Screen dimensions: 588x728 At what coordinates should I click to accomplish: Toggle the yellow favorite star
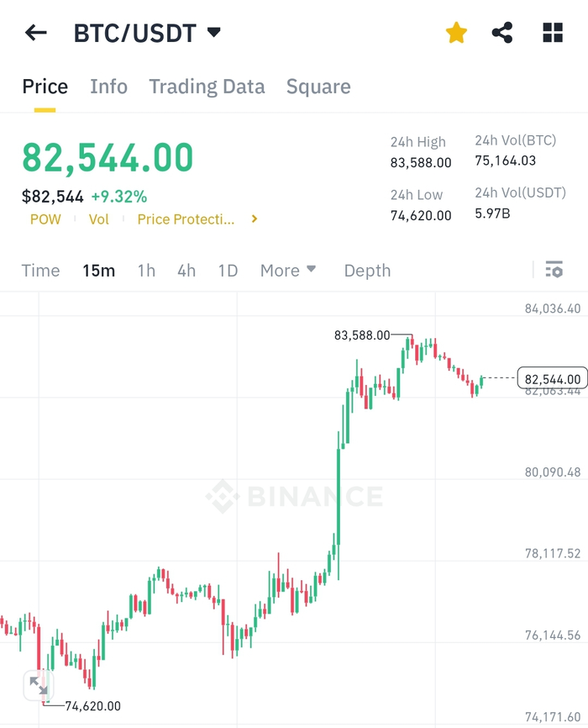tap(456, 33)
